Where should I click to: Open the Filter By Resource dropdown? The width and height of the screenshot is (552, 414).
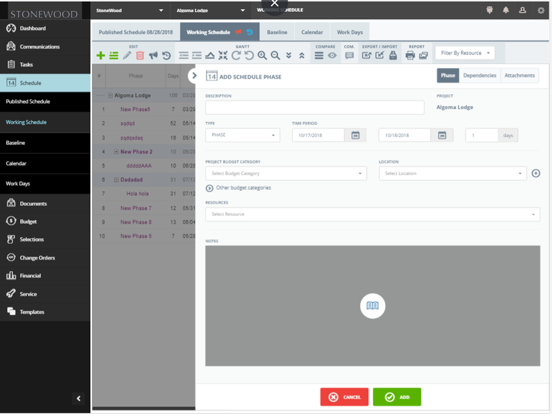point(465,53)
